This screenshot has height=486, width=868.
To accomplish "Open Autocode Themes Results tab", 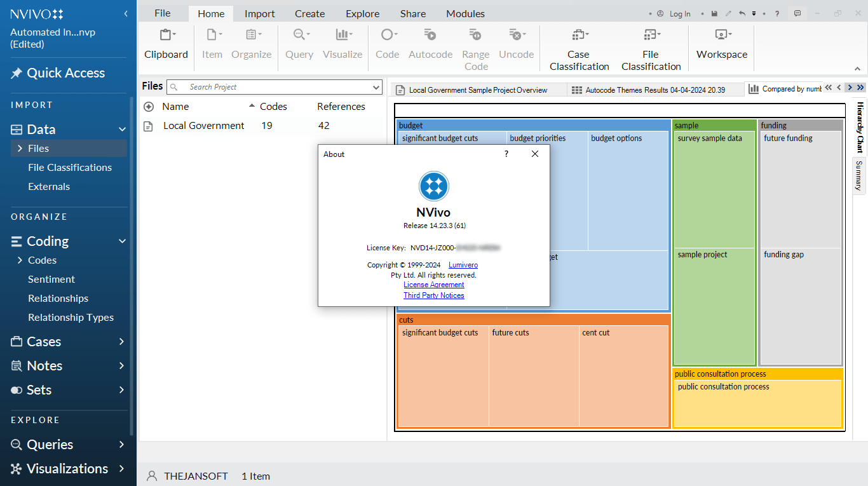I will tap(654, 90).
